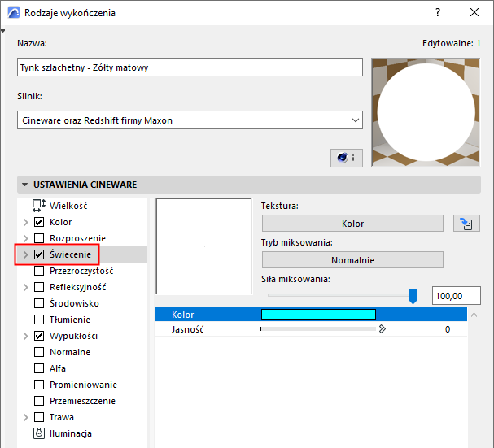494x448 pixels.
Task: Select the Iluminacja lamp icon entry
Action: pyautogui.click(x=39, y=433)
